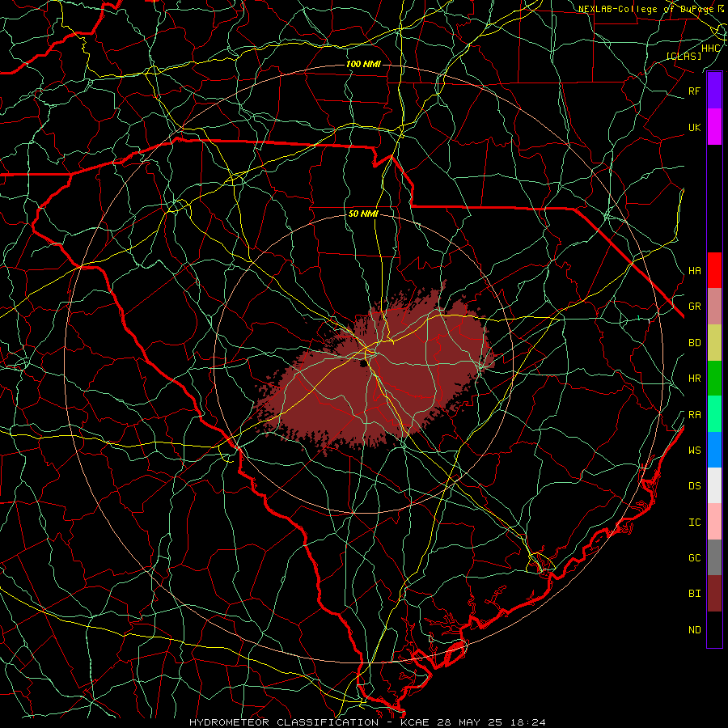
Task: Click the WS blue legend swatch
Action: (714, 450)
